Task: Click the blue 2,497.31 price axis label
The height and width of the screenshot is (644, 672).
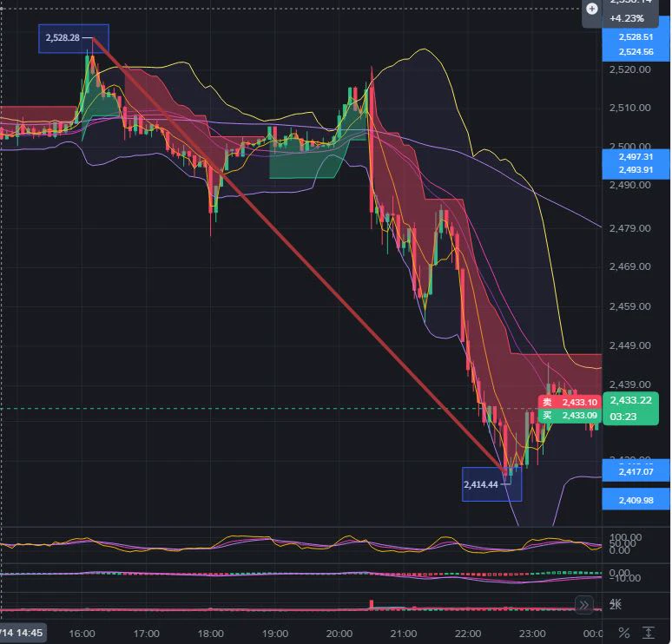Action: click(x=636, y=157)
